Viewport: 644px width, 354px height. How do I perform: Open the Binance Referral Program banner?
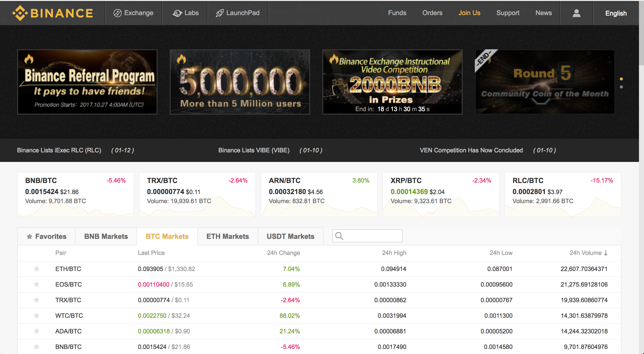point(87,82)
